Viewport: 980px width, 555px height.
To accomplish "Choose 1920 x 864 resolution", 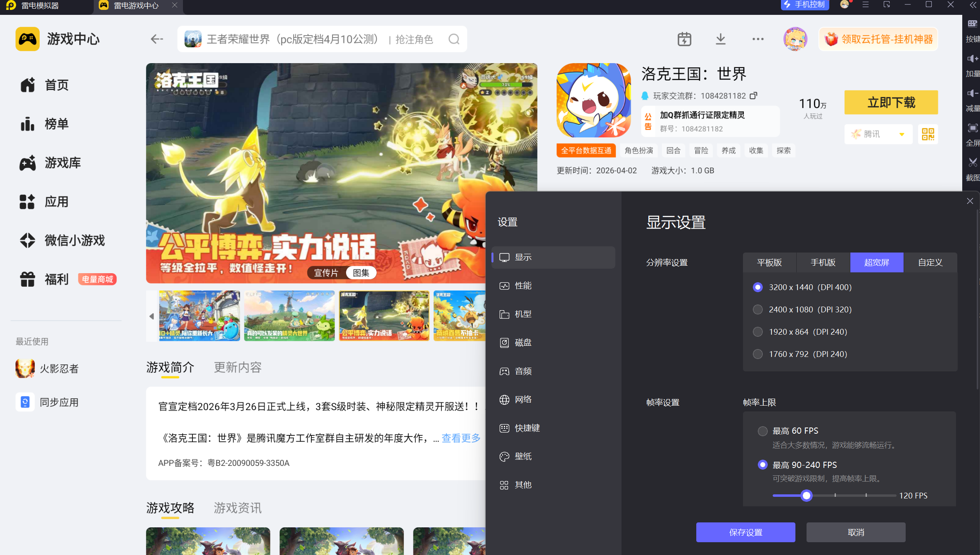I will (x=758, y=332).
